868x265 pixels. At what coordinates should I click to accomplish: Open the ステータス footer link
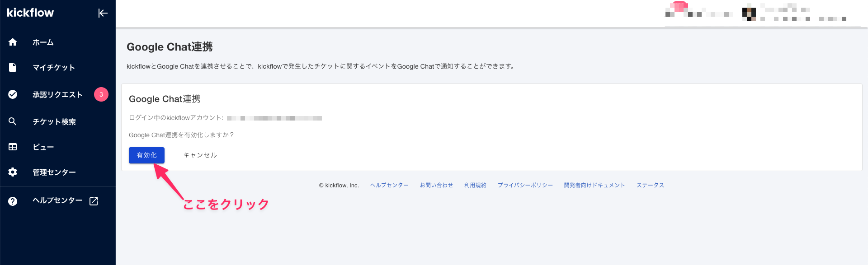[x=650, y=186]
